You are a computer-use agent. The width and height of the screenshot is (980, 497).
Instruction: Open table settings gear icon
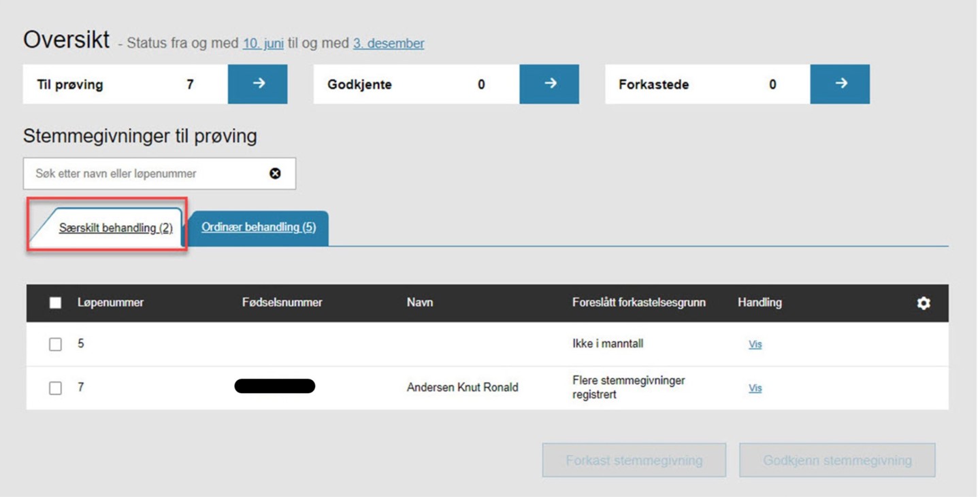click(924, 303)
